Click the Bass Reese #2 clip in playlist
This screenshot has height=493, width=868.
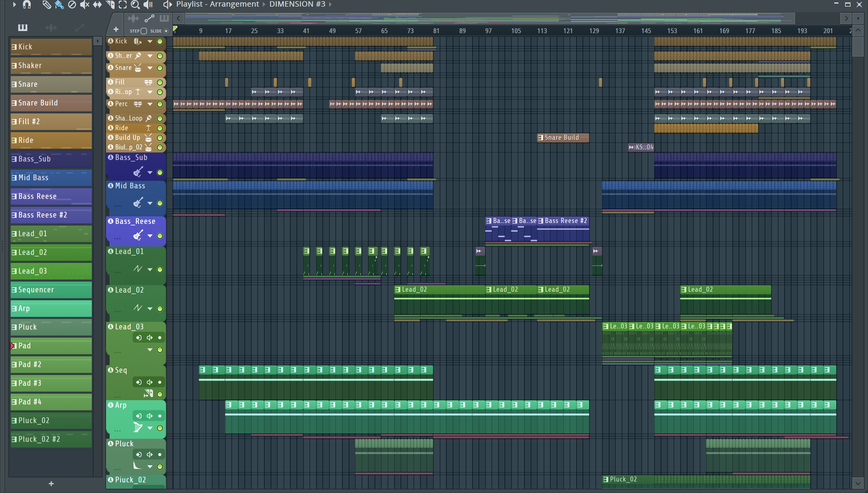tap(563, 229)
